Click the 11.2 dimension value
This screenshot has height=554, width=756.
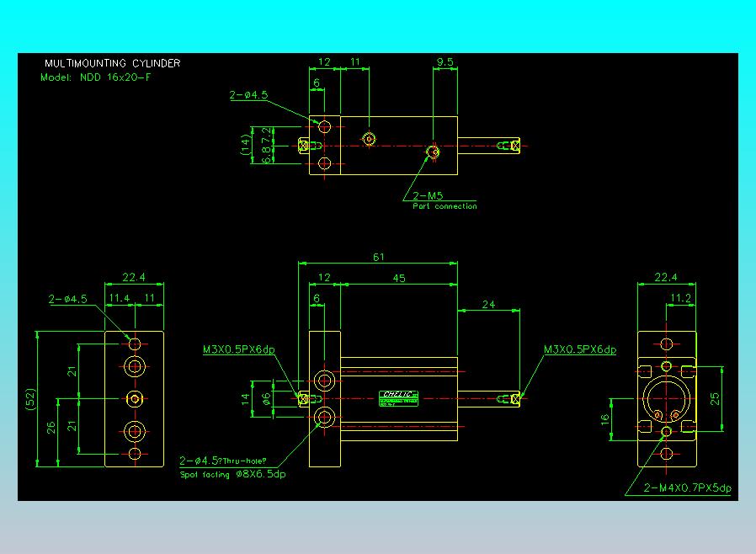[x=681, y=298]
